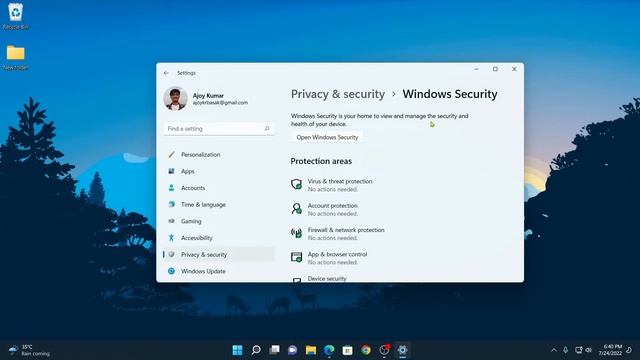640x360 pixels.
Task: Click microphone icon in system tray
Action: click(x=566, y=350)
